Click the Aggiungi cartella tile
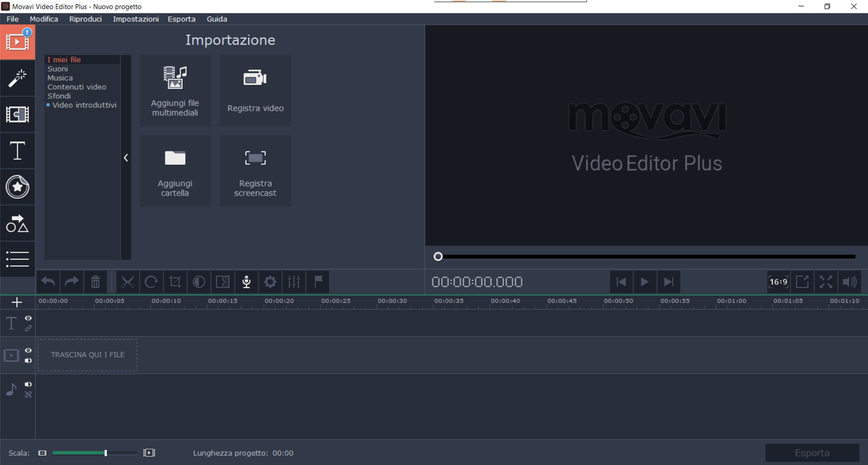868x465 pixels. point(175,170)
